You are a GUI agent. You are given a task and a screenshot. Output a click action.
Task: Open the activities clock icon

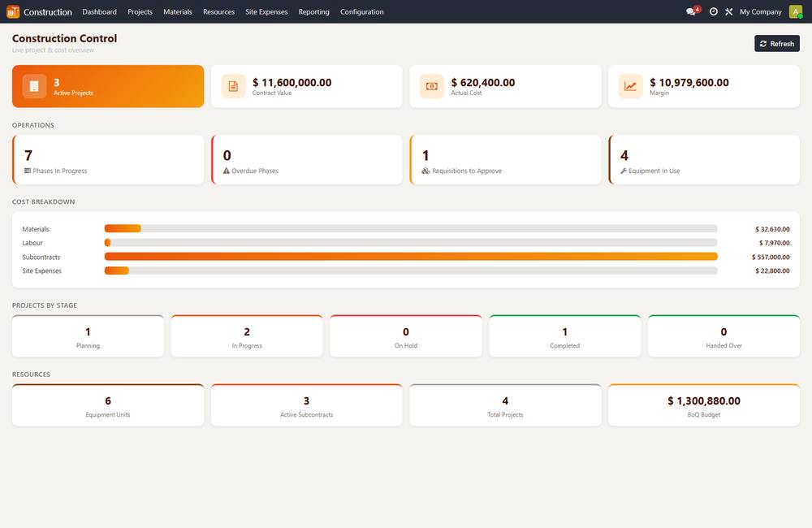714,11
